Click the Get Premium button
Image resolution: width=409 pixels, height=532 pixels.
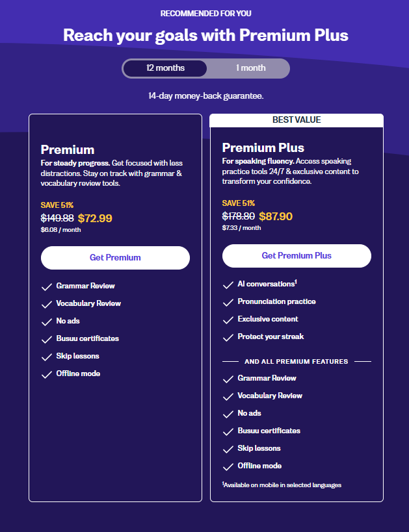[x=115, y=258]
